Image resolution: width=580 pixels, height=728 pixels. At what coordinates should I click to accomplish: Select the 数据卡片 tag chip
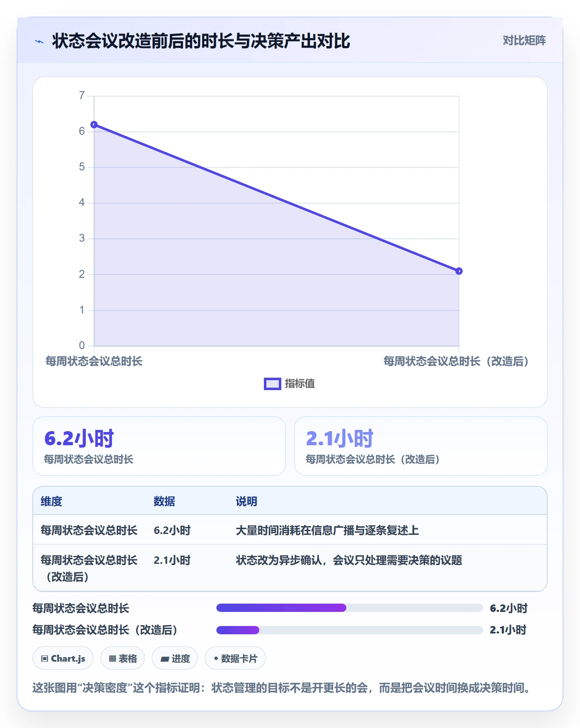tap(235, 658)
